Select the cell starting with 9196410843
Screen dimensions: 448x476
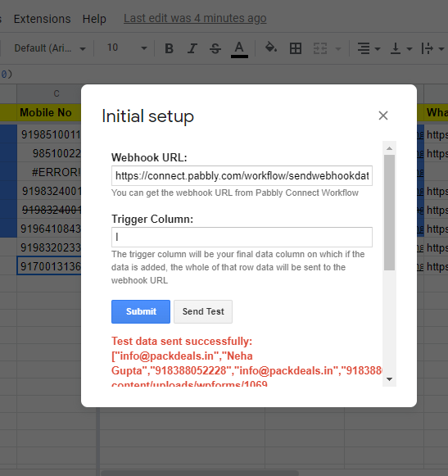49,229
